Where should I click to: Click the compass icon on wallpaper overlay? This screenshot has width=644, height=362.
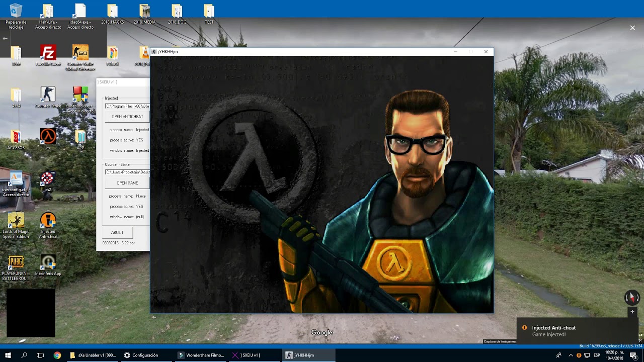tap(632, 298)
